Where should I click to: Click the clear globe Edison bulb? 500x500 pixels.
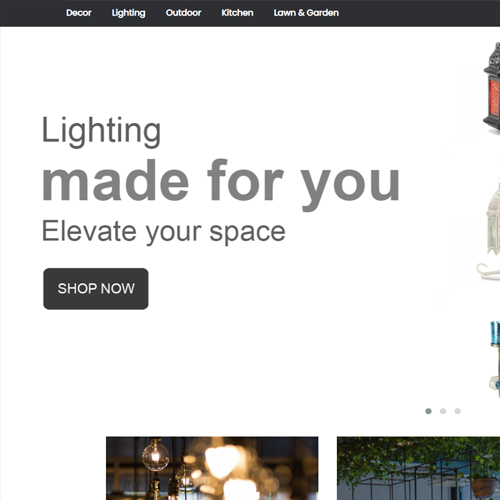click(155, 454)
